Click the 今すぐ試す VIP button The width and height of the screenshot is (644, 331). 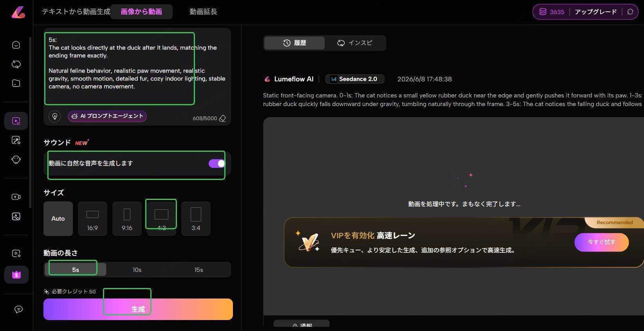click(x=601, y=242)
